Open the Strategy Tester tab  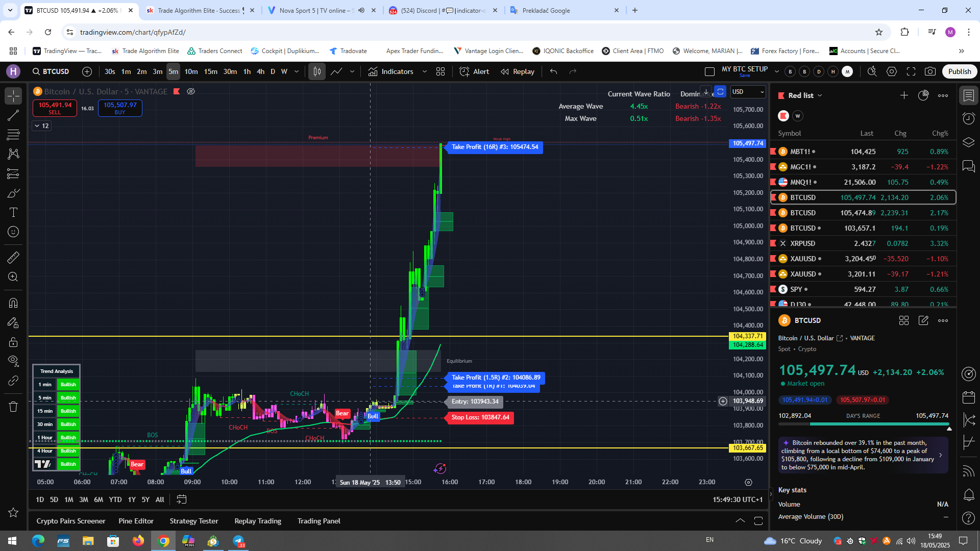point(194,521)
